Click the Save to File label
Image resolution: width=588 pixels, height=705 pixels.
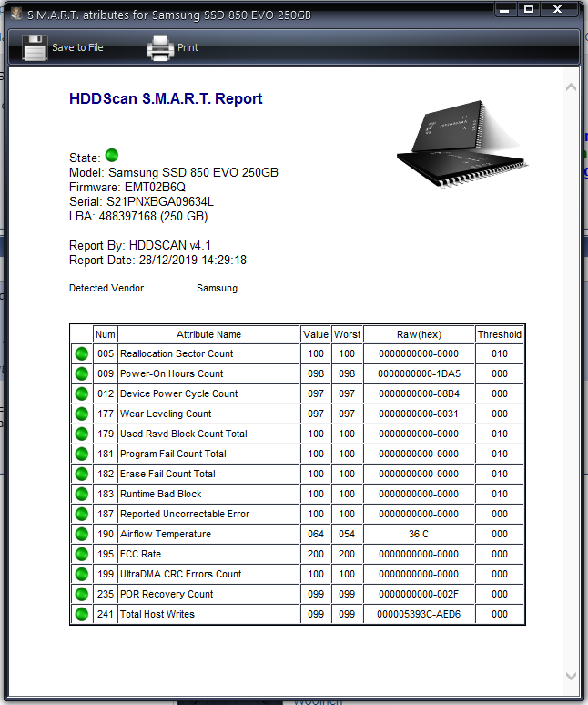pos(77,47)
